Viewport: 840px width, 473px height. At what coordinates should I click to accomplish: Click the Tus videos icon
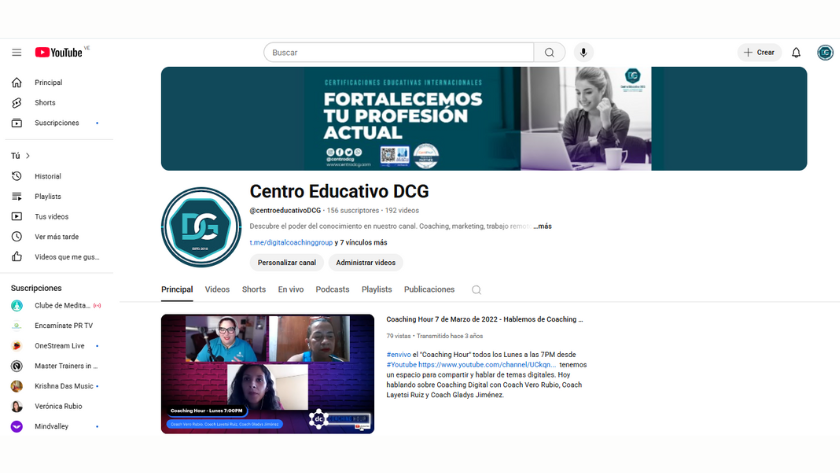[17, 216]
